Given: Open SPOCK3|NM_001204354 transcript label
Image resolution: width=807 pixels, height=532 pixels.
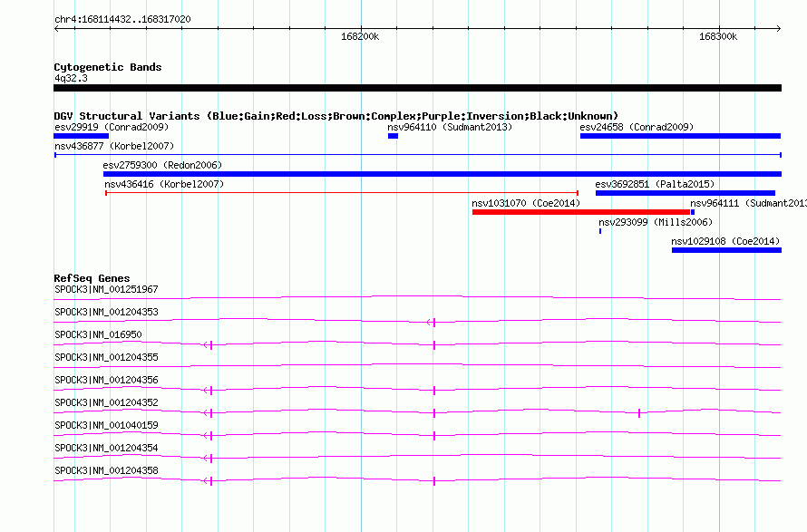Looking at the screenshot, I should (106, 448).
